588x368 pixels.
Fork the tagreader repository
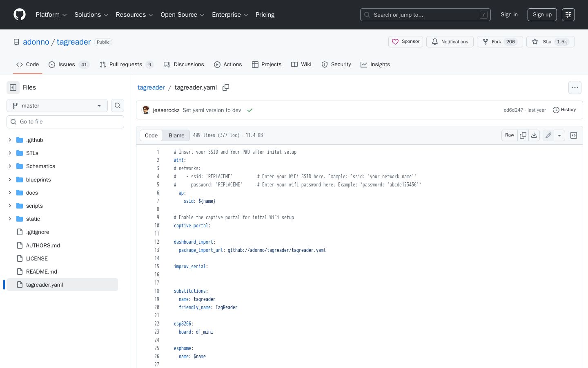(x=500, y=42)
